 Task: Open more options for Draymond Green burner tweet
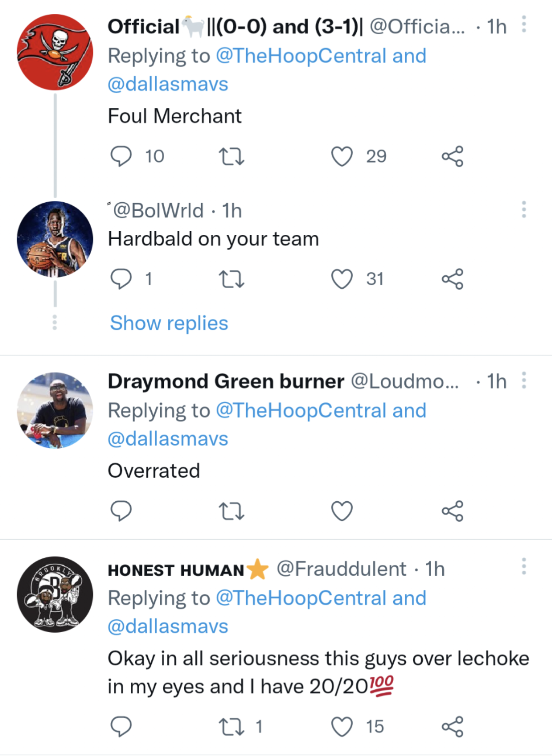[524, 380]
